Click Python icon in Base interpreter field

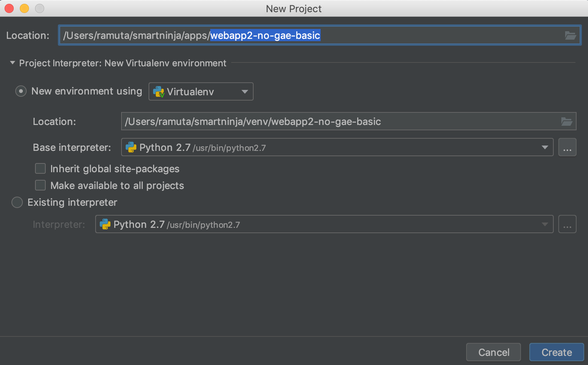[131, 147]
